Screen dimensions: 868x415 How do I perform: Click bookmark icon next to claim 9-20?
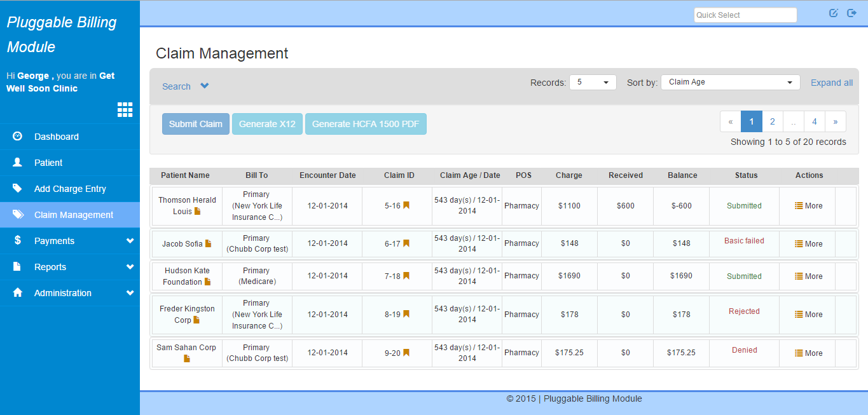point(406,353)
